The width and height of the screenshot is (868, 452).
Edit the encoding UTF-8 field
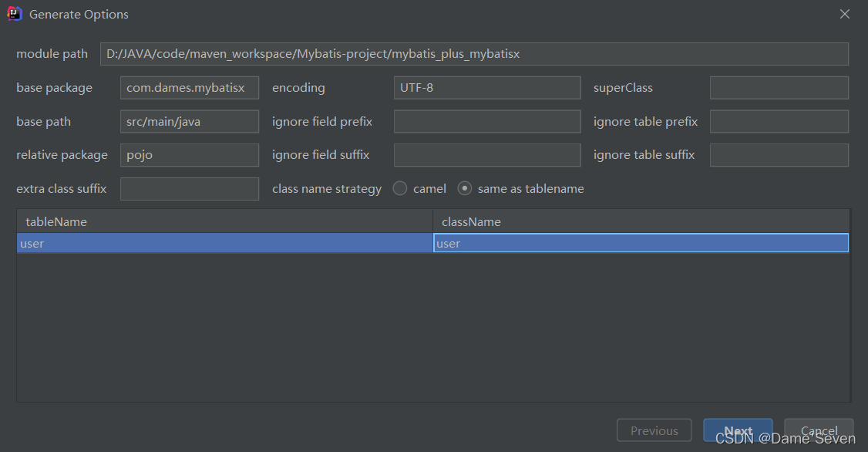click(x=487, y=87)
